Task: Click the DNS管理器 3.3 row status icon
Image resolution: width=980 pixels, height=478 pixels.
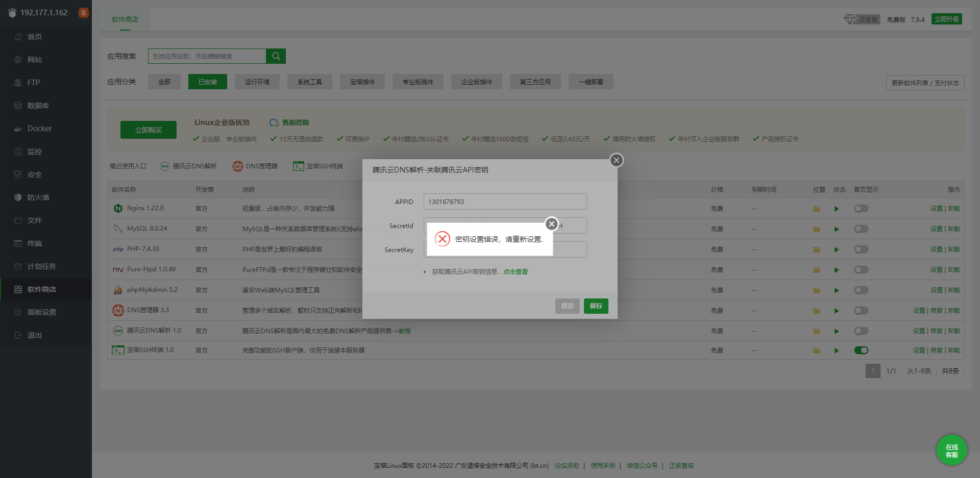Action: click(837, 311)
